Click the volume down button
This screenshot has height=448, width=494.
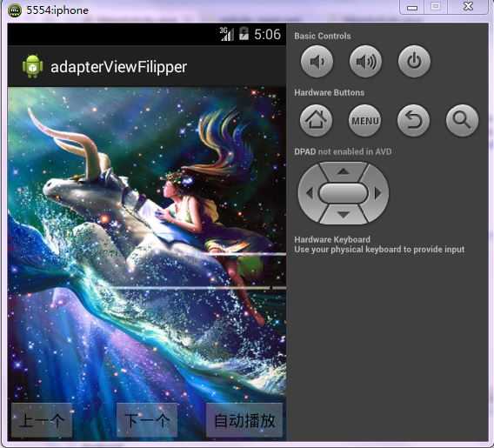(x=317, y=62)
